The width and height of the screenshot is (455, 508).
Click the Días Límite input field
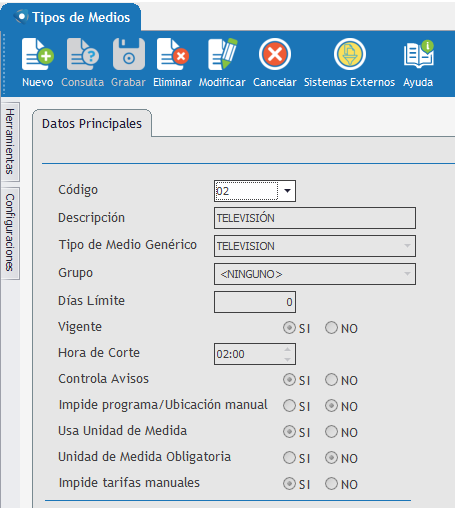coord(255,302)
